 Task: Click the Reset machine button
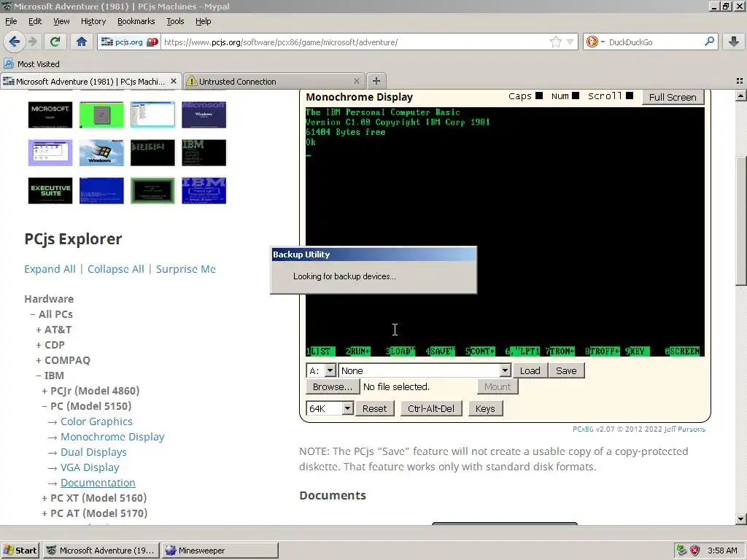click(x=374, y=408)
